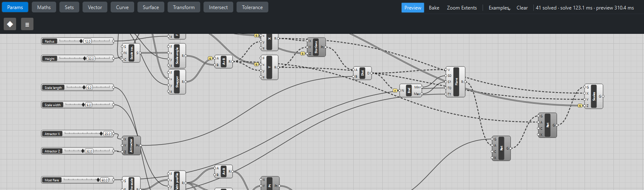Click the yellow F tag on Bnd N
Image resolution: width=644 pixels, height=190 pixels.
(x=395, y=90)
